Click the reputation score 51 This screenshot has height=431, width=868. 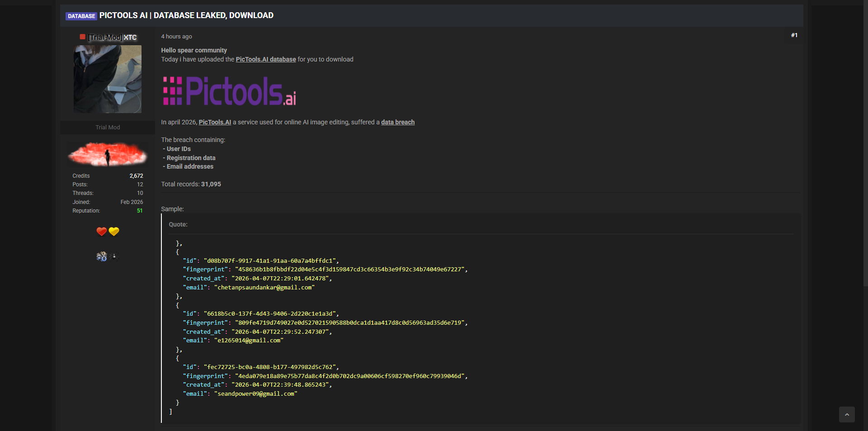(x=140, y=211)
